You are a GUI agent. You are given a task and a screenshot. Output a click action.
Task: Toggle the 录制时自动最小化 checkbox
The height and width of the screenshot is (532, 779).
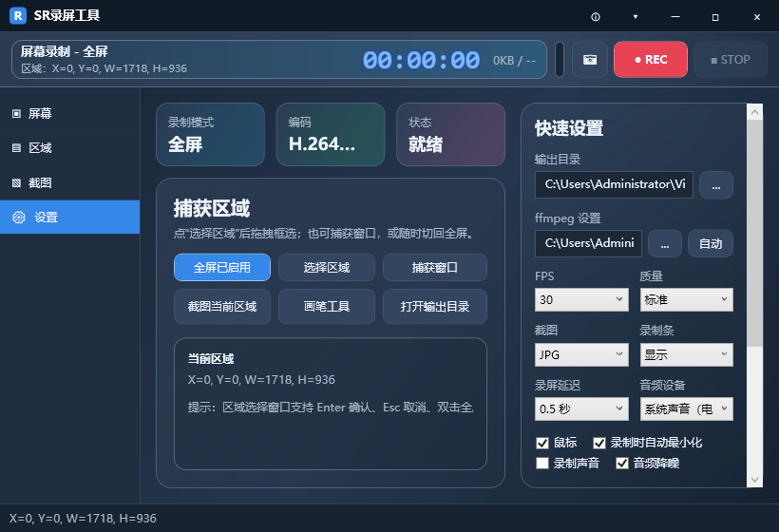click(599, 443)
